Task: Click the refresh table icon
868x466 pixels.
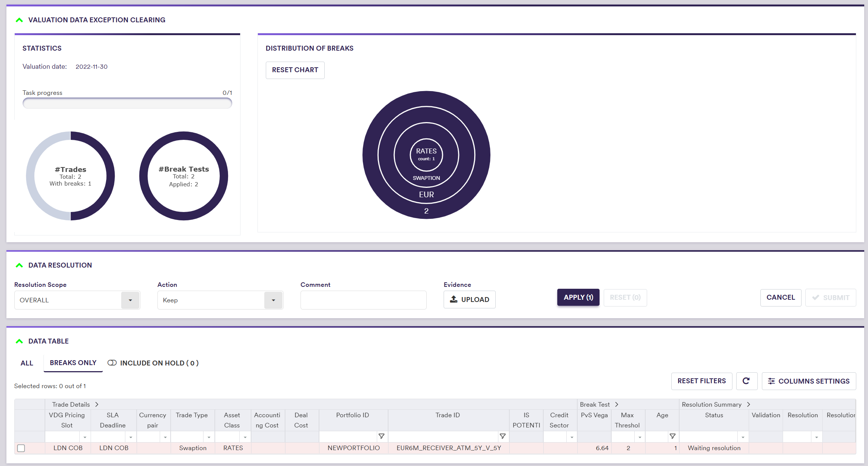Action: 746,381
